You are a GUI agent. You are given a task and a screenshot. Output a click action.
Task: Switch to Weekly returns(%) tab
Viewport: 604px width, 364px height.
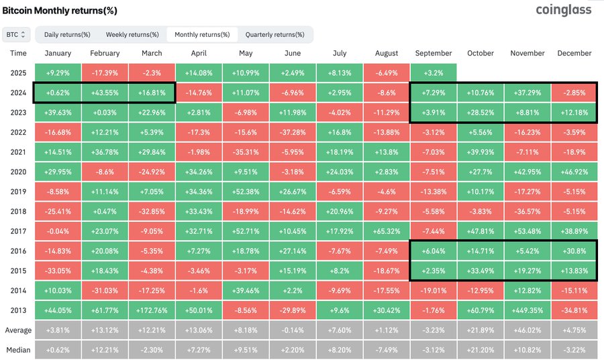point(132,34)
